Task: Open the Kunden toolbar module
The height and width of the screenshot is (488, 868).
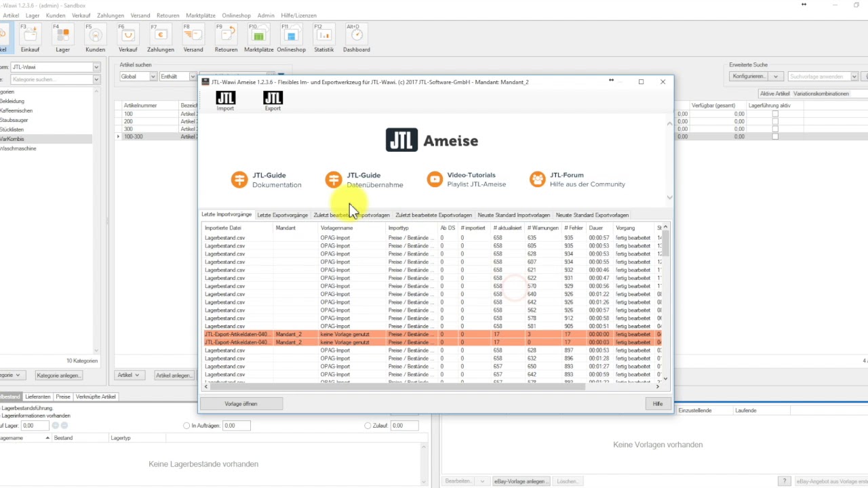Action: [x=95, y=38]
